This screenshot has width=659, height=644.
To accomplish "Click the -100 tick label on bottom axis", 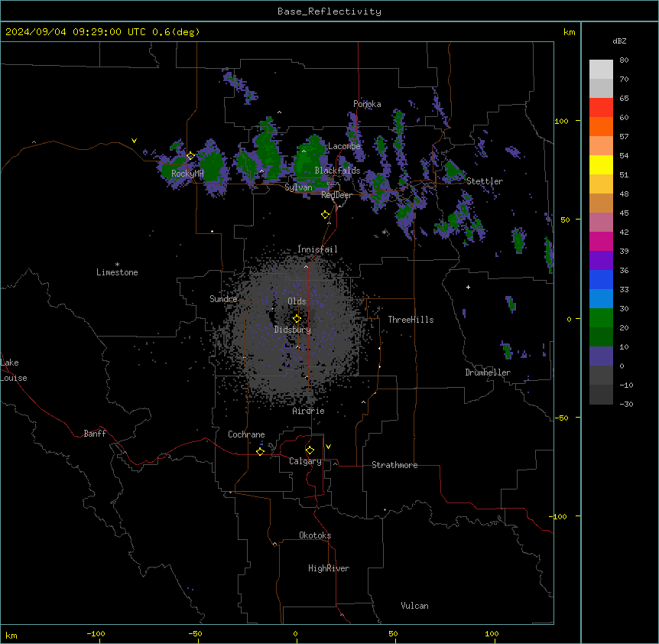I will coord(96,633).
